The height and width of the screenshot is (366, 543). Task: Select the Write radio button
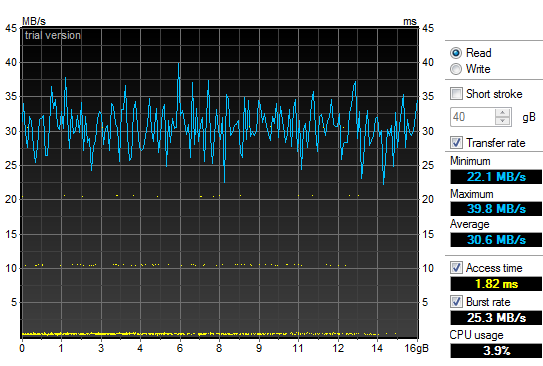coord(456,69)
